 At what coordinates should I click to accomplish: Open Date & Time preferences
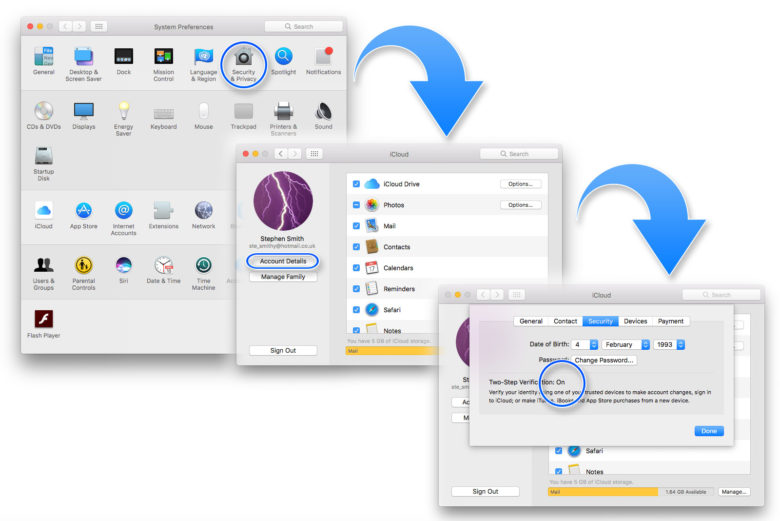tap(164, 265)
